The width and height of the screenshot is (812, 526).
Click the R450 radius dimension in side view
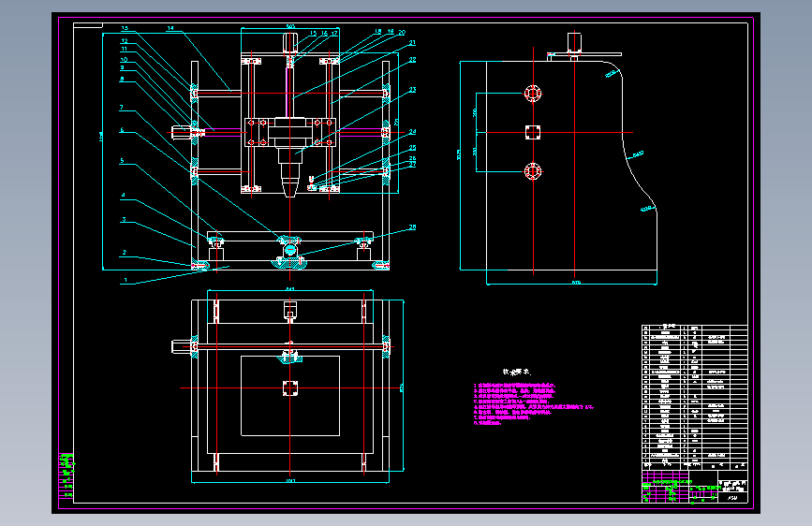point(638,154)
